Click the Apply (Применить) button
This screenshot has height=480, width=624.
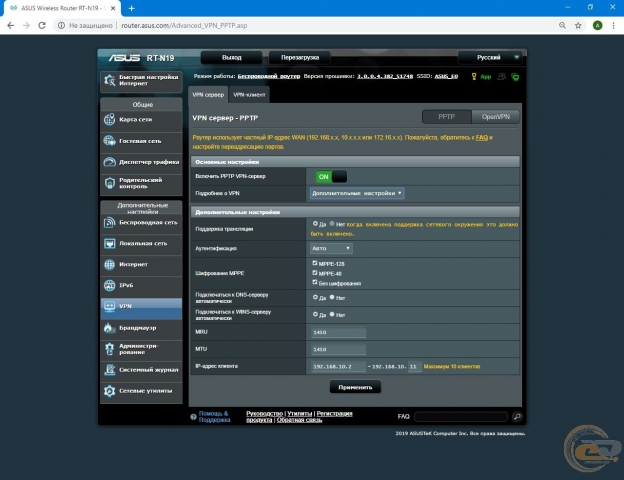355,387
